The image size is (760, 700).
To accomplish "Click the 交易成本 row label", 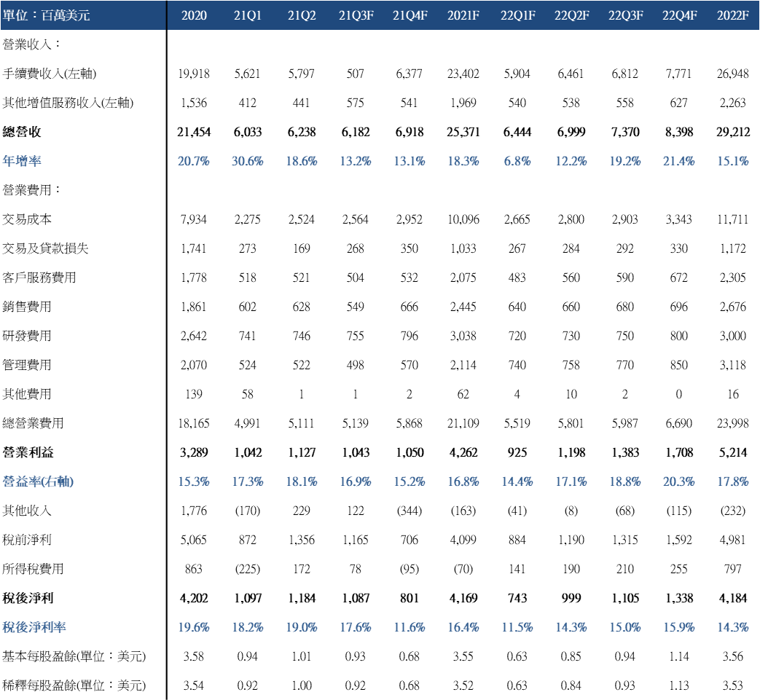I will [x=27, y=219].
